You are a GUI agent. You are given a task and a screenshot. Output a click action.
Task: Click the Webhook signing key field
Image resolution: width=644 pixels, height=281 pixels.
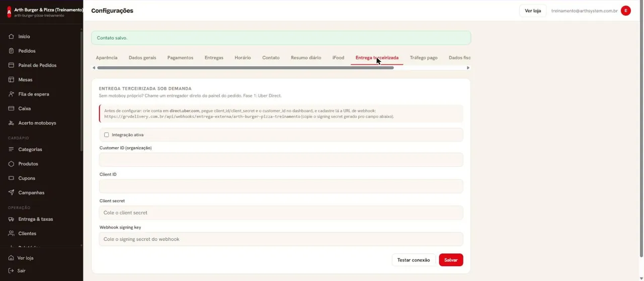click(x=281, y=239)
